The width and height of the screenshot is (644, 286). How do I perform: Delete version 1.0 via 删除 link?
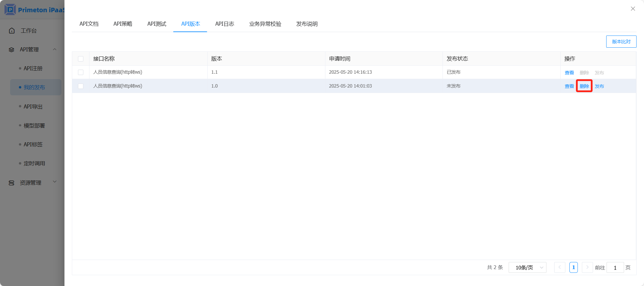coord(584,86)
